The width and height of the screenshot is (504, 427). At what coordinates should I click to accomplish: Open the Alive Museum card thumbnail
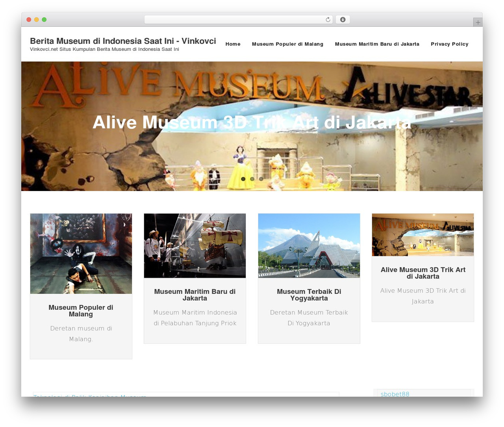pyautogui.click(x=423, y=235)
